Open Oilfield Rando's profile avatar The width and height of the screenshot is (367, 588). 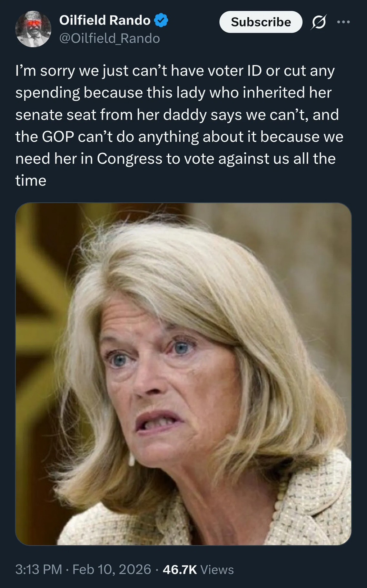33,29
